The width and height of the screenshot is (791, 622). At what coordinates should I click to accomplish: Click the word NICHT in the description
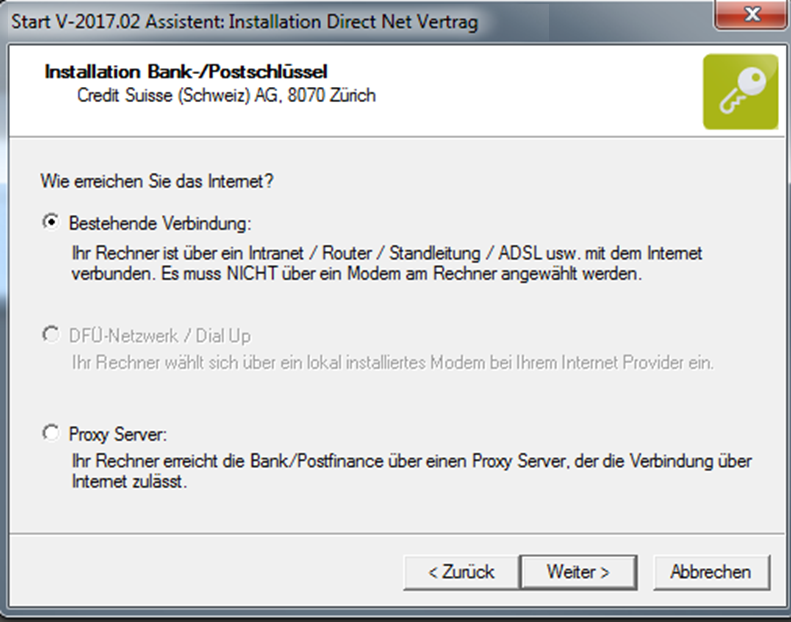tap(252, 273)
